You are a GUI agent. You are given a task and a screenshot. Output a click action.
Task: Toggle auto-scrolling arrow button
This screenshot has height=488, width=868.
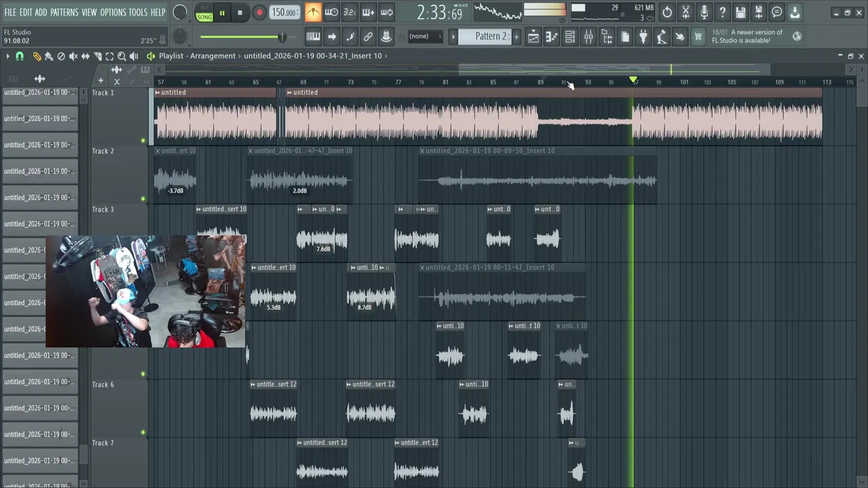tap(332, 37)
